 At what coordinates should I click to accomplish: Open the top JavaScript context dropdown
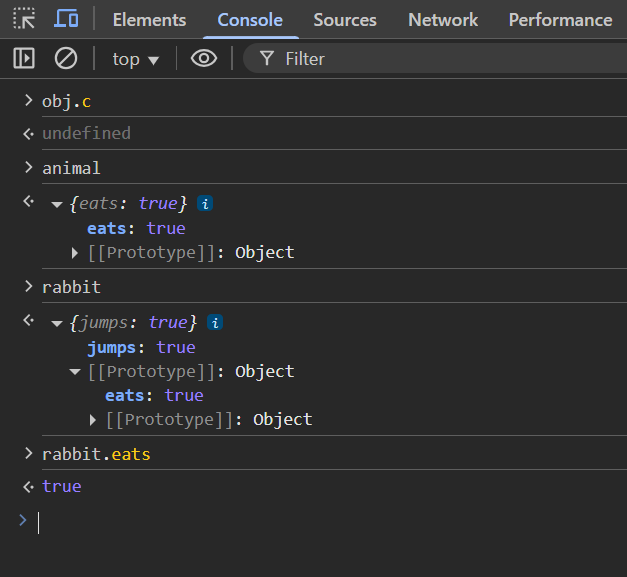pyautogui.click(x=136, y=59)
